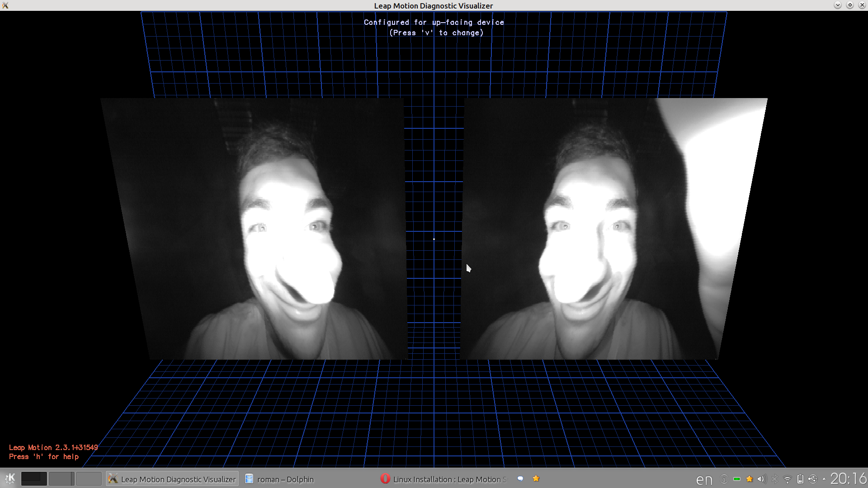Viewport: 868px width, 488px height.
Task: Click the blue chat bubble icon in panel
Action: pyautogui.click(x=520, y=479)
